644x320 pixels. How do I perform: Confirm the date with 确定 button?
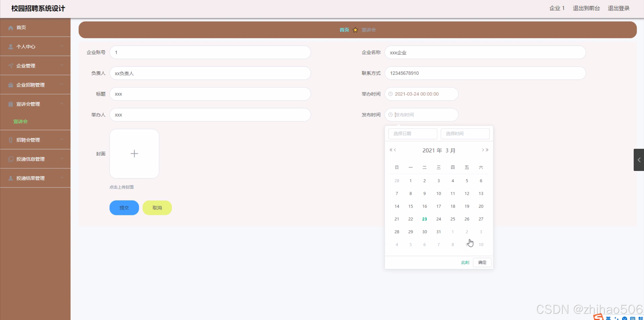pos(482,262)
